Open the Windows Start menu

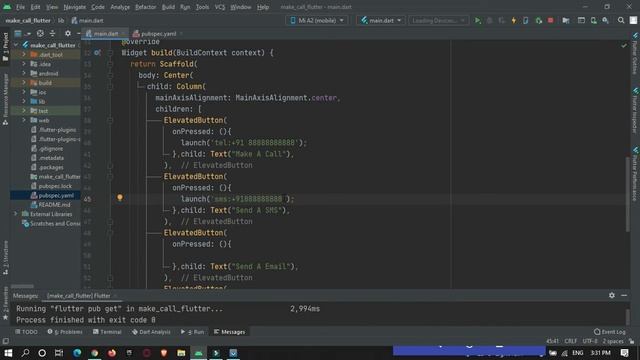click(x=8, y=353)
